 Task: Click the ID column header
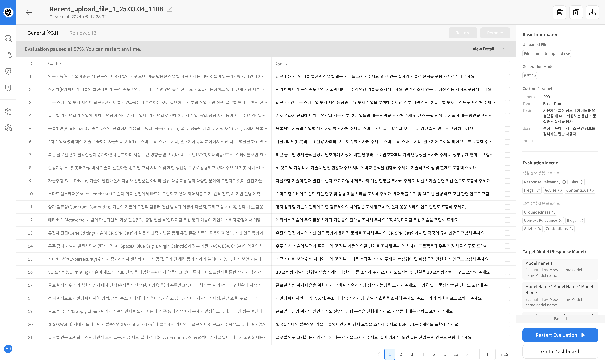tap(30, 64)
